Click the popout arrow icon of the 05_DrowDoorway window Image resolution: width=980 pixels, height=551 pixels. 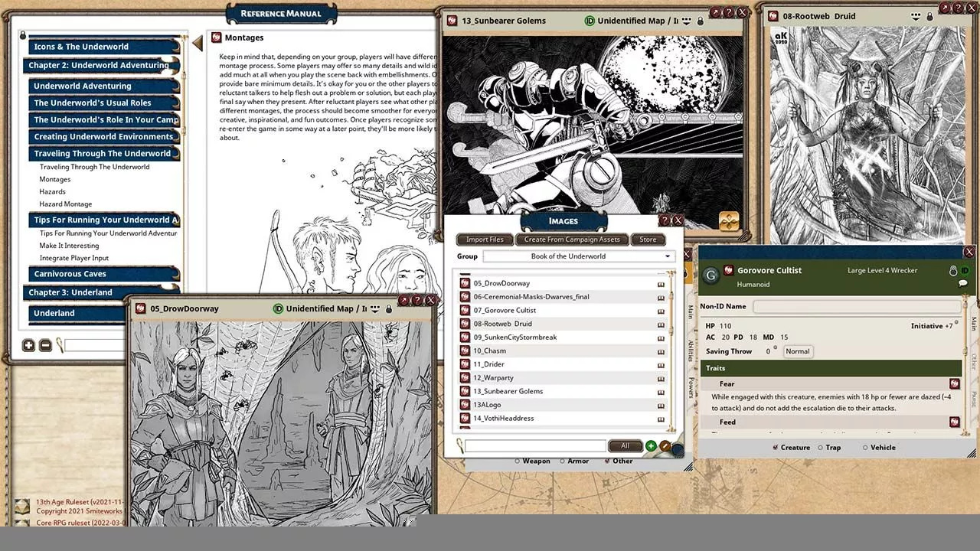403,301
